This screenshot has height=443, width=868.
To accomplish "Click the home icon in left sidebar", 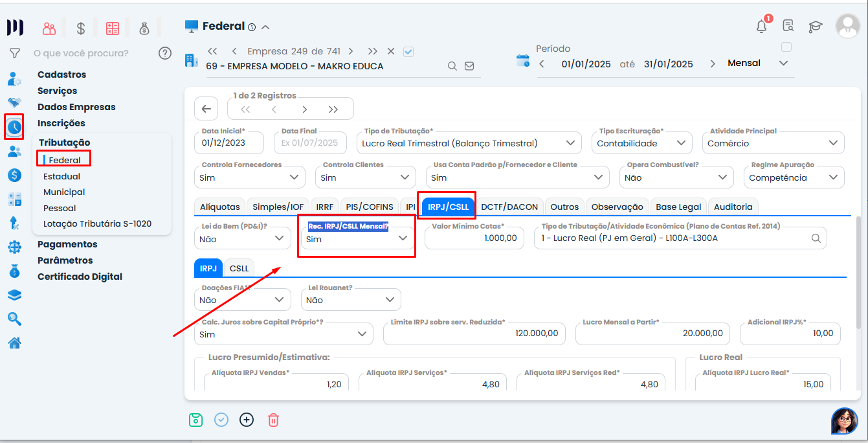I will point(14,343).
